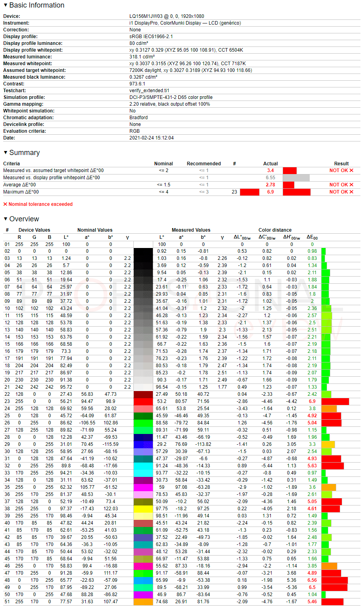Click the red delta-E bar for row 48
Viewport: 364px width, 610px height.
tap(335, 580)
